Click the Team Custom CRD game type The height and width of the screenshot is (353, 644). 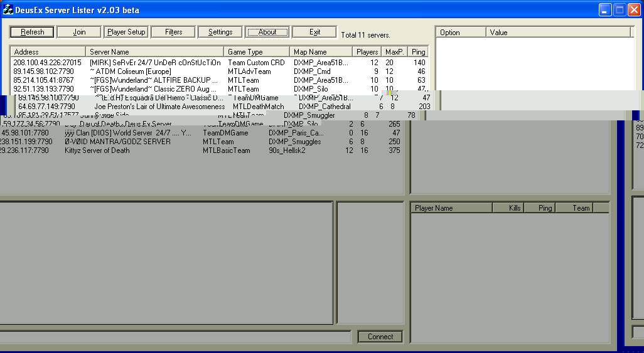[x=256, y=63]
